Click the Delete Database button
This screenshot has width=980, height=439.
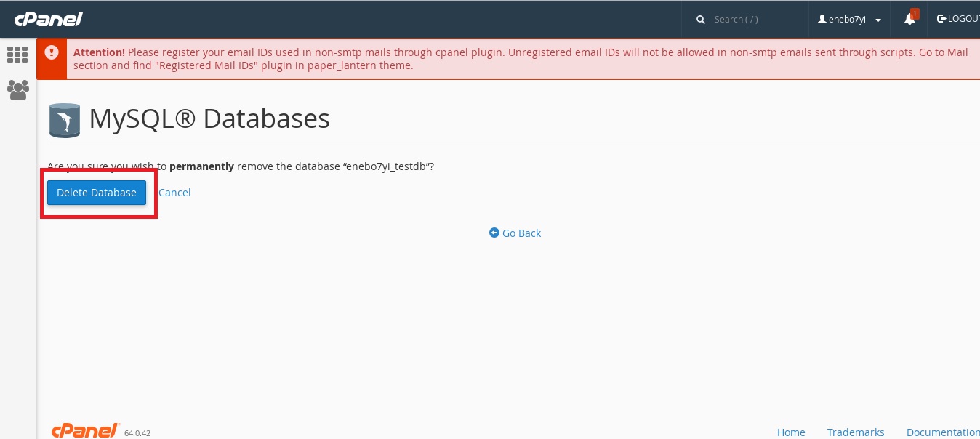[97, 193]
